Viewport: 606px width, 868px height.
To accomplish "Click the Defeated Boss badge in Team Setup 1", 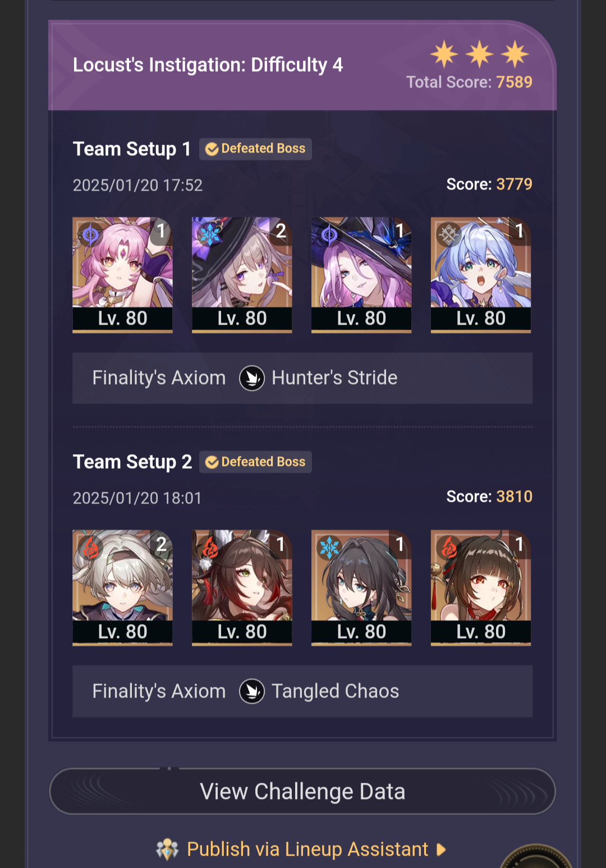I will (255, 149).
